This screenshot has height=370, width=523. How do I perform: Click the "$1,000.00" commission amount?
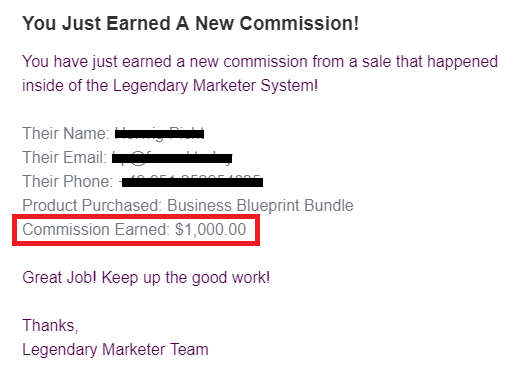211,230
